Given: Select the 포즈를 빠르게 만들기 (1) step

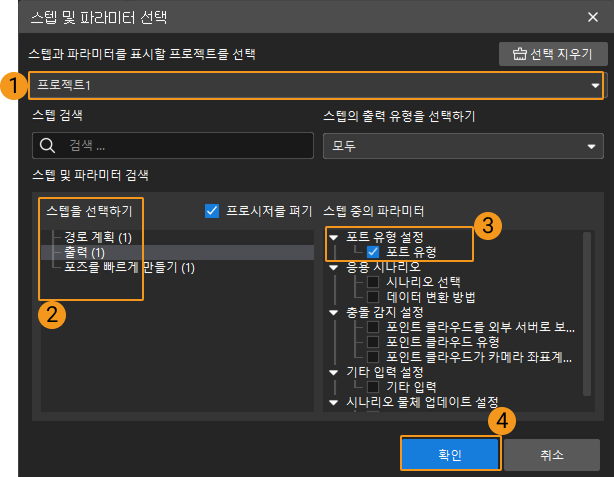Looking at the screenshot, I should click(129, 268).
